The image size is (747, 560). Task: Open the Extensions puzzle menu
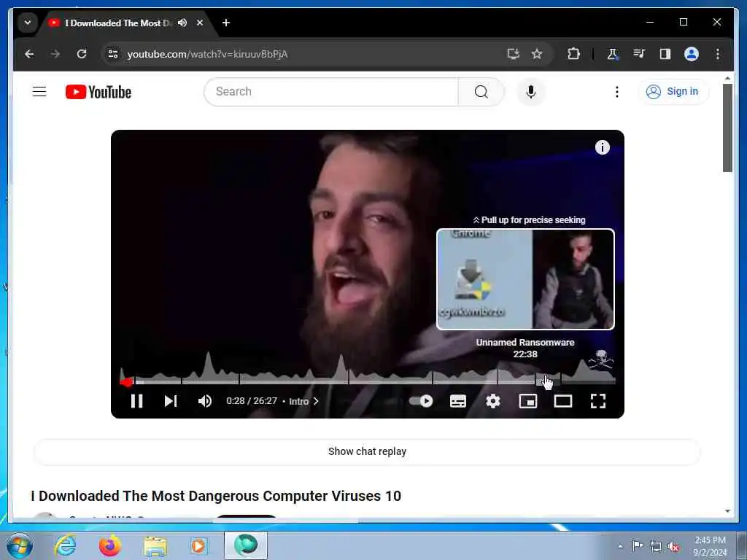click(x=573, y=54)
